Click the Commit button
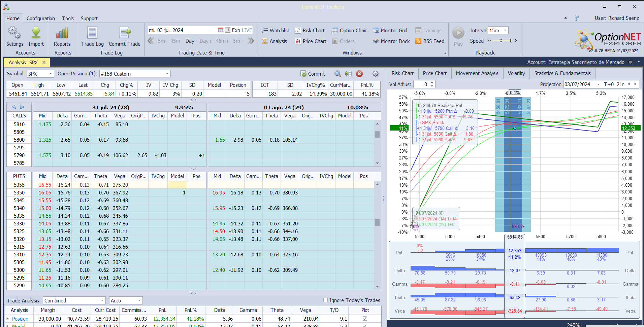This screenshot has height=327, width=644. [x=313, y=74]
